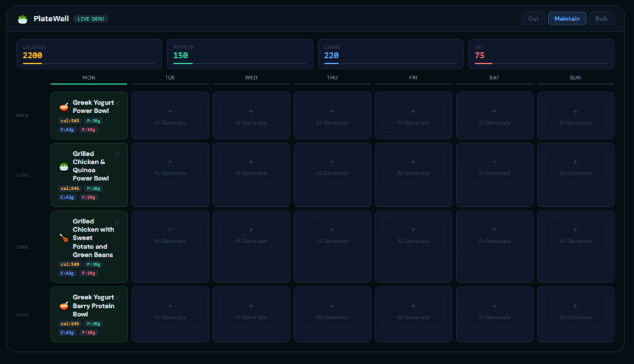Click the DINN row label
Image resolution: width=634 pixels, height=364 pixels.
click(x=22, y=247)
